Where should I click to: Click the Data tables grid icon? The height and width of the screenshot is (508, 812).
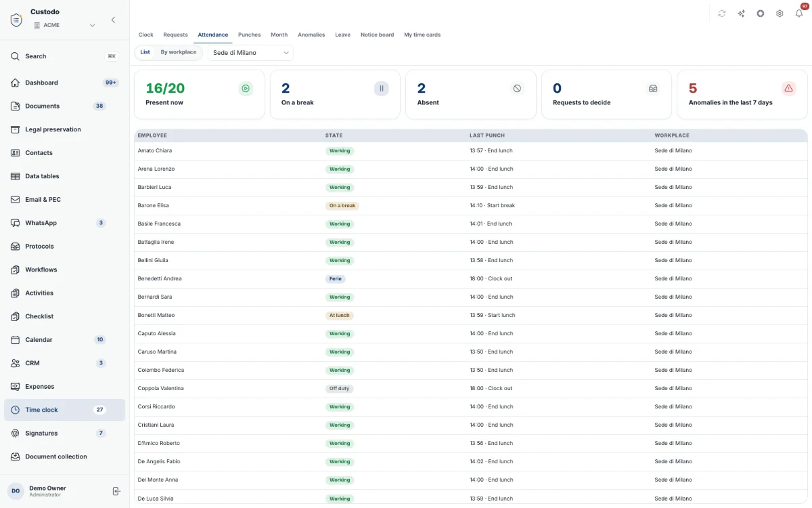pyautogui.click(x=16, y=176)
